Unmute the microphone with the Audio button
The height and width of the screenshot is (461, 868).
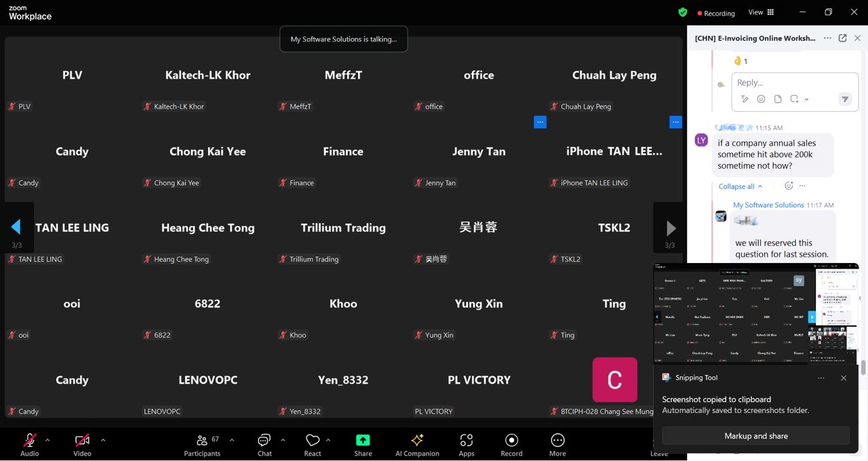pyautogui.click(x=30, y=444)
